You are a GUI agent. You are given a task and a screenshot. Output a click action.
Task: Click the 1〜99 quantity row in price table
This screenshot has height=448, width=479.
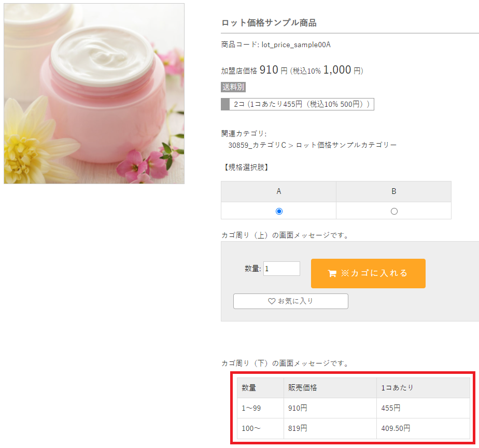(251, 408)
